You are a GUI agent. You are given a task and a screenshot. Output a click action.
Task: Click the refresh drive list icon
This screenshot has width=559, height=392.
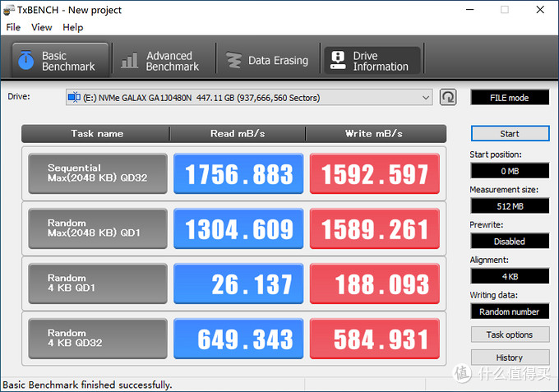point(448,98)
